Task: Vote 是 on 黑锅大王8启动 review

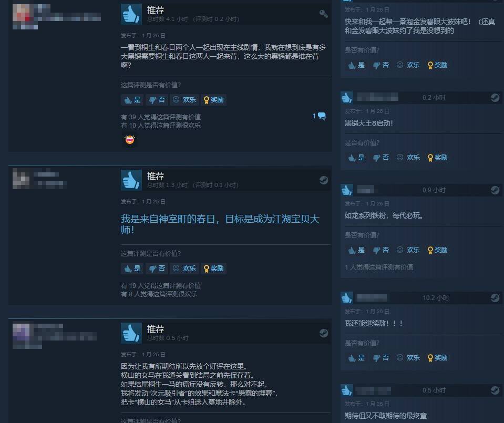Action: (356, 158)
